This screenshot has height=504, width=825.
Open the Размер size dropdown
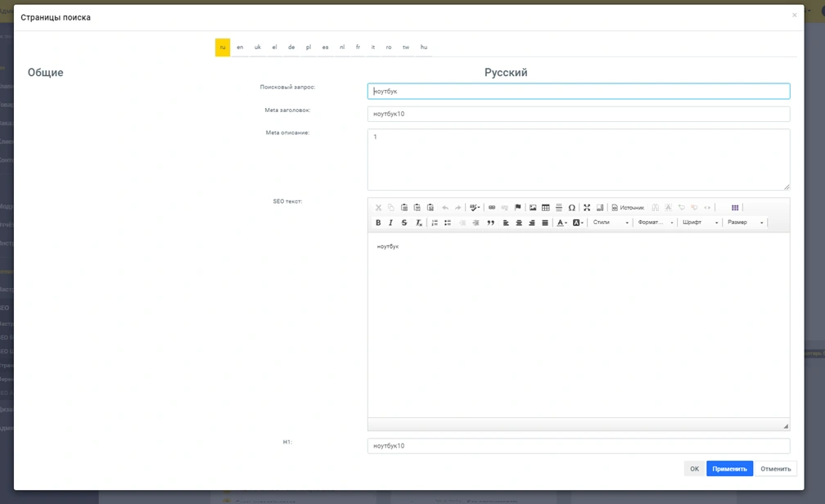point(746,223)
